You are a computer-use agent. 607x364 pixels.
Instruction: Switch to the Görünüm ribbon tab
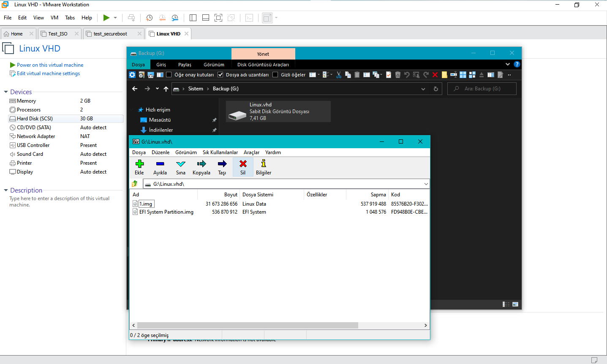(x=214, y=65)
